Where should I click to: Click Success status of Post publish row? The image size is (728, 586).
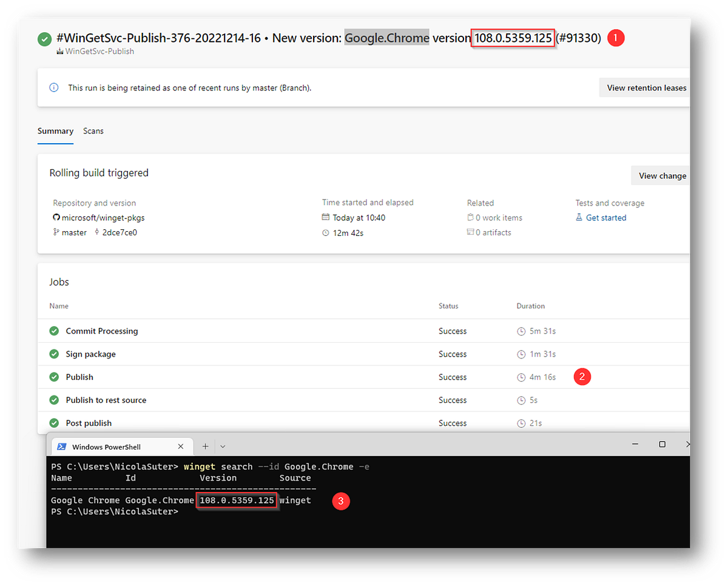click(x=453, y=423)
